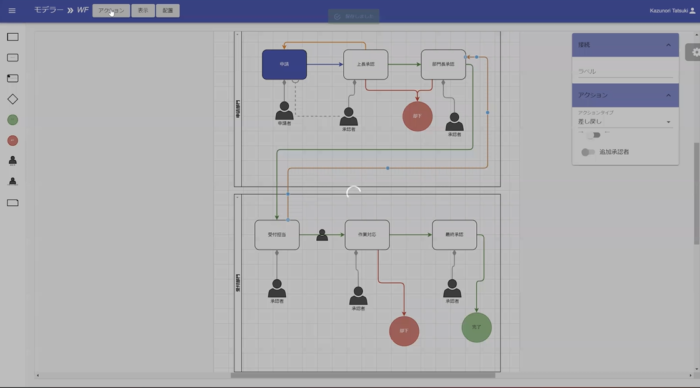Viewport: 700px width, 388px height.
Task: Click the ラベル input field
Action: click(625, 71)
